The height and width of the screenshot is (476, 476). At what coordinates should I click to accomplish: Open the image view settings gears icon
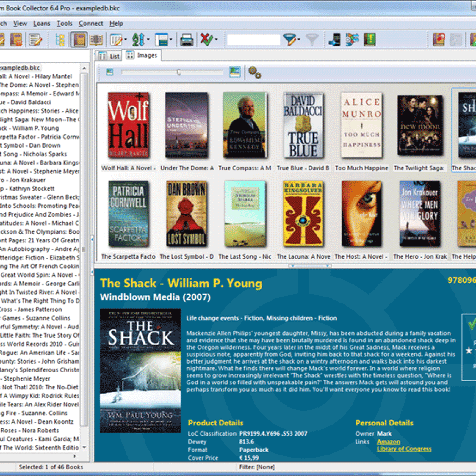[x=255, y=73]
